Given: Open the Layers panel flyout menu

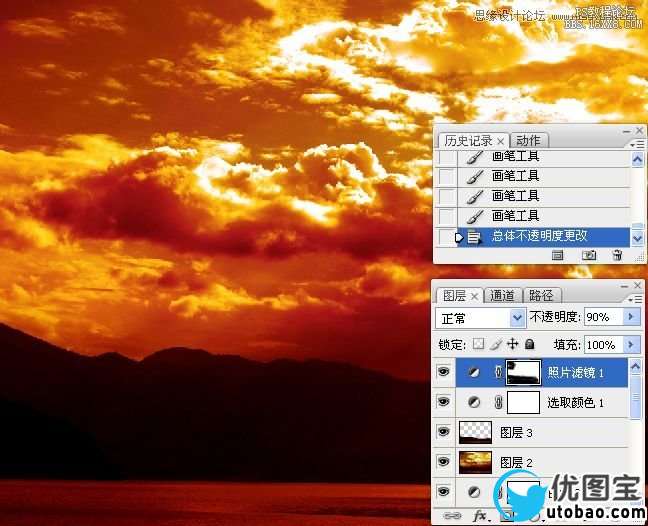Looking at the screenshot, I should pyautogui.click(x=635, y=299).
